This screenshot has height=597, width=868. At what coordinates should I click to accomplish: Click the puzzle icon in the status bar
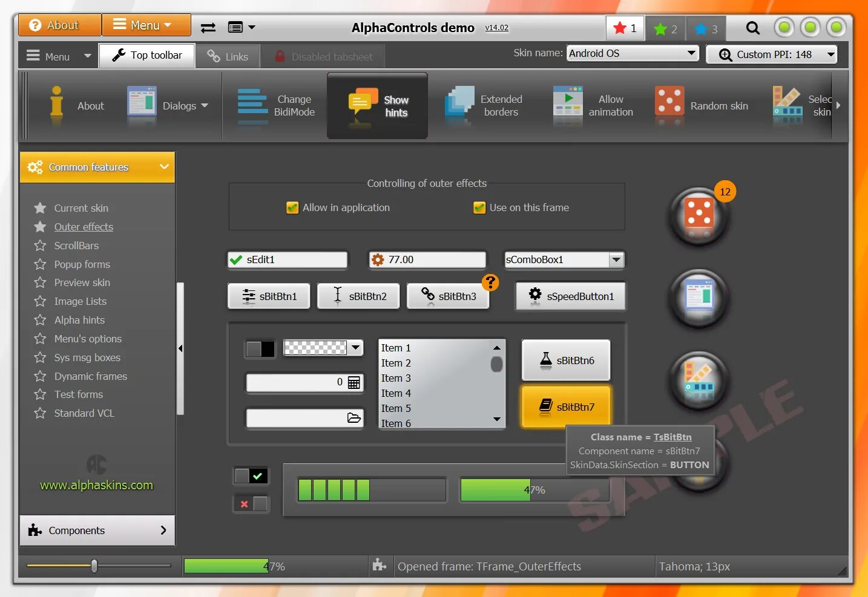380,565
